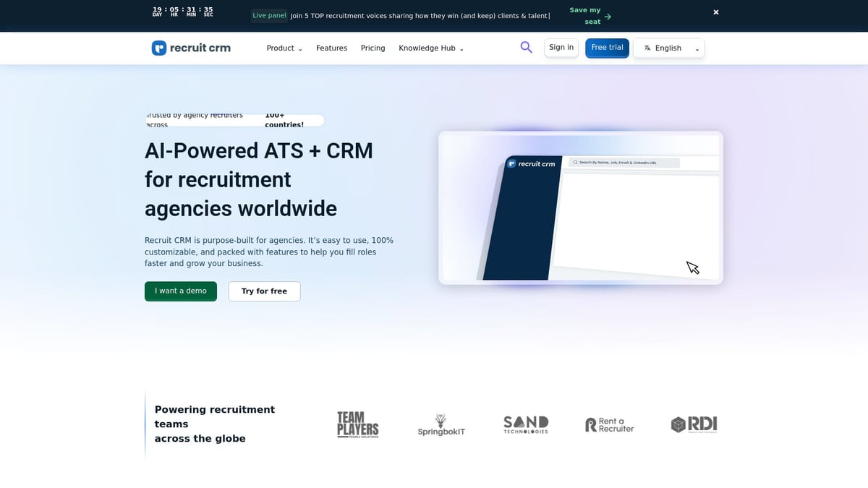
Task: Start a Free trial
Action: (607, 46)
